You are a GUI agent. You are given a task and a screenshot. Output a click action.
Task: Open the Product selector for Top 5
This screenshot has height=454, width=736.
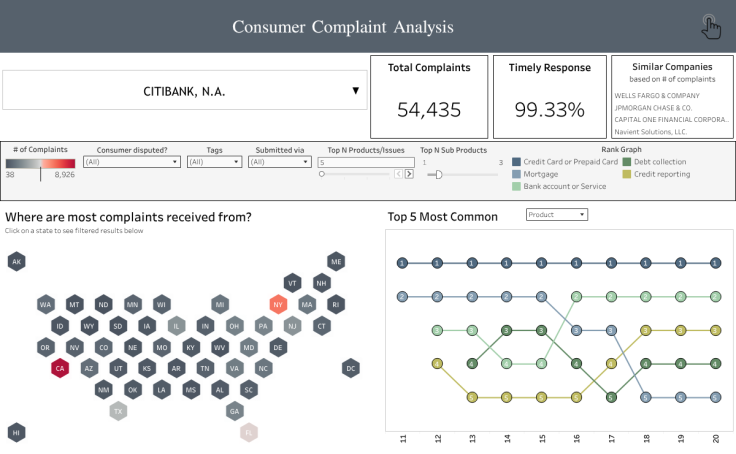[556, 214]
